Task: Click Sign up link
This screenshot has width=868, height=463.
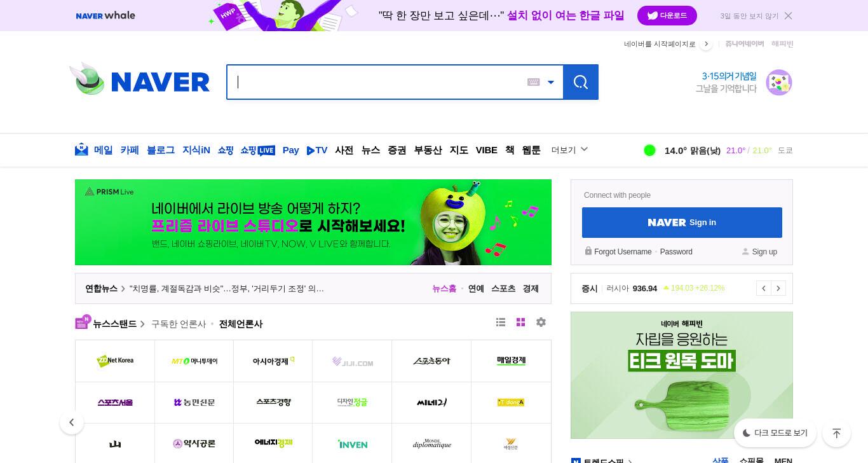Action: pos(764,252)
